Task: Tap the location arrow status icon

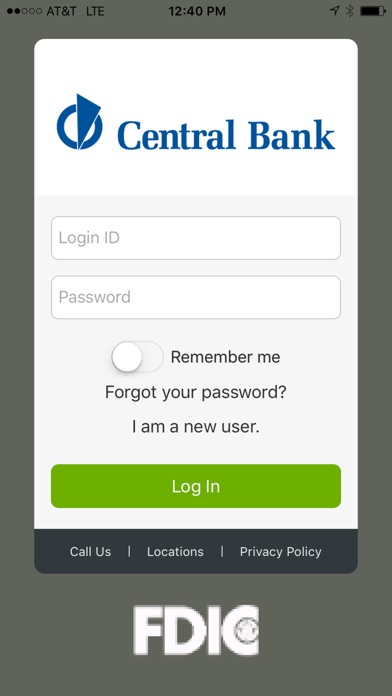Action: [x=335, y=11]
